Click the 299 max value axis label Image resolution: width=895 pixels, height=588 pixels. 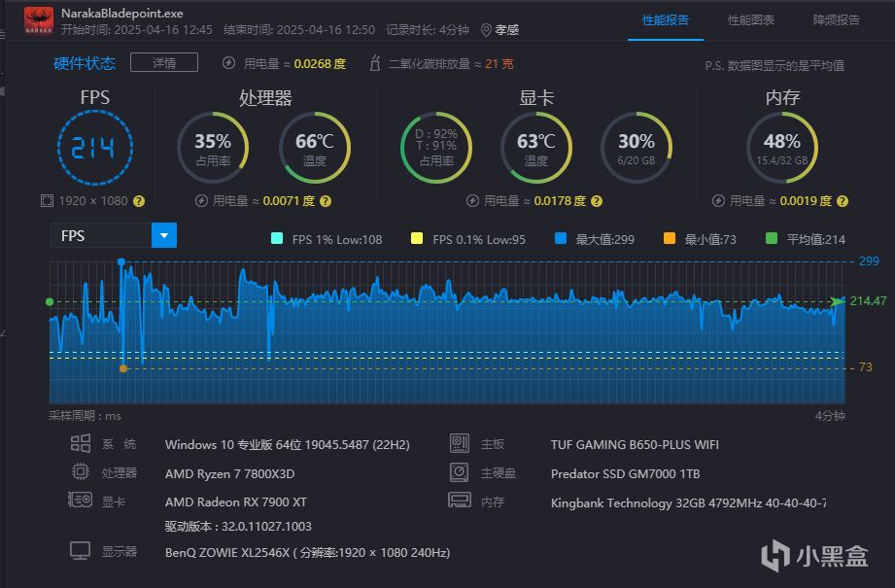click(x=869, y=260)
